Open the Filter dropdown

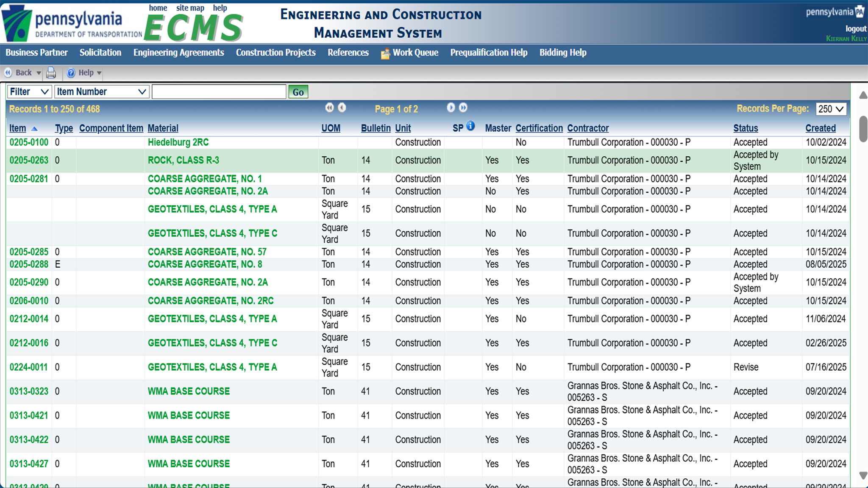29,91
